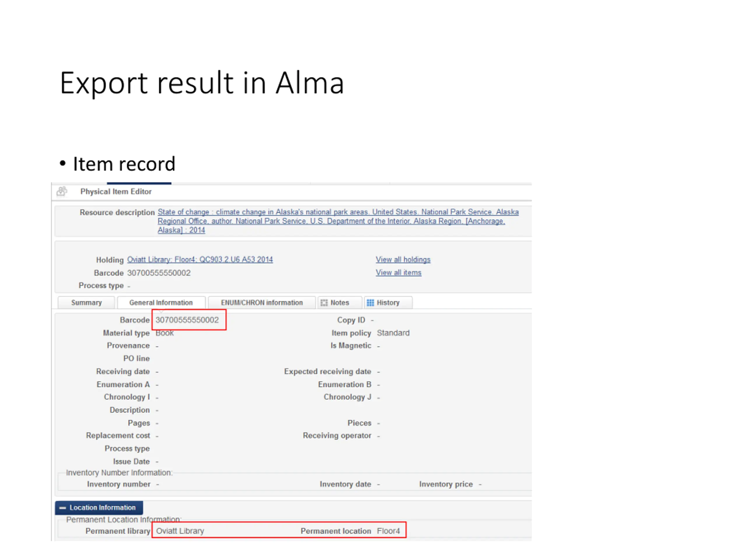Click the Physical Item Editor users icon
This screenshot has width=747, height=560.
click(x=62, y=191)
